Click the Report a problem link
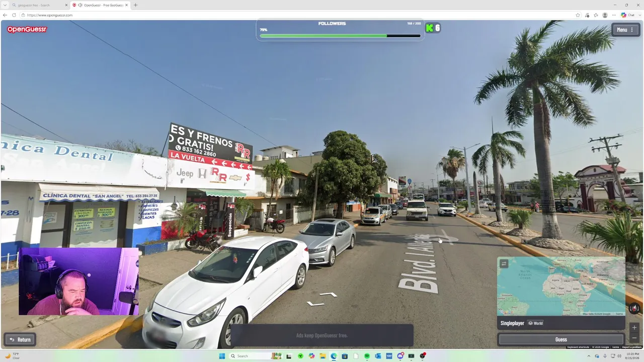 pos(632,347)
